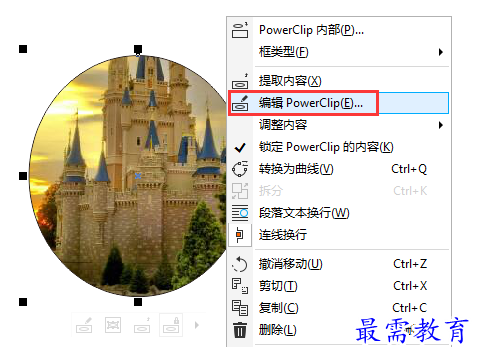This screenshot has height=362, width=477.
Task: Click the top-left selection handle
Action: [23, 49]
